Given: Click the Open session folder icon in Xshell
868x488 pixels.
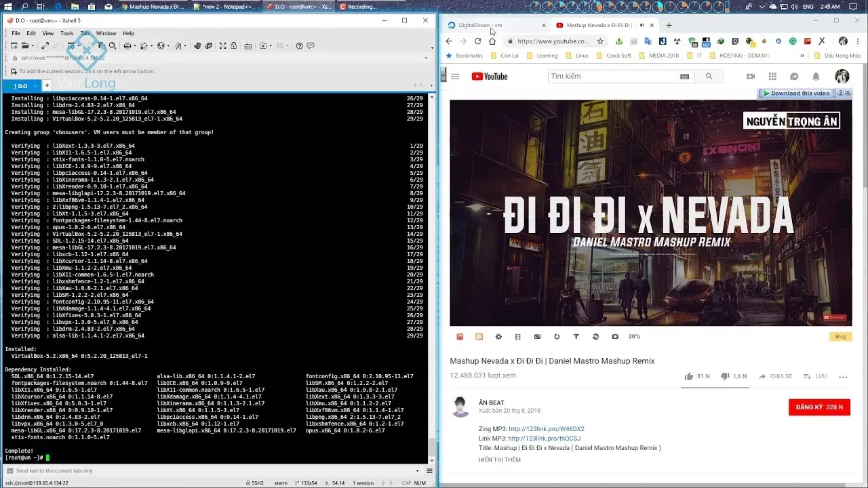Looking at the screenshot, I should click(x=25, y=46).
